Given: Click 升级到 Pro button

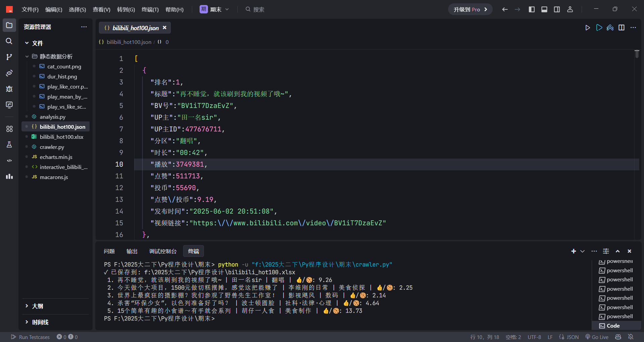Looking at the screenshot, I should (470, 9).
